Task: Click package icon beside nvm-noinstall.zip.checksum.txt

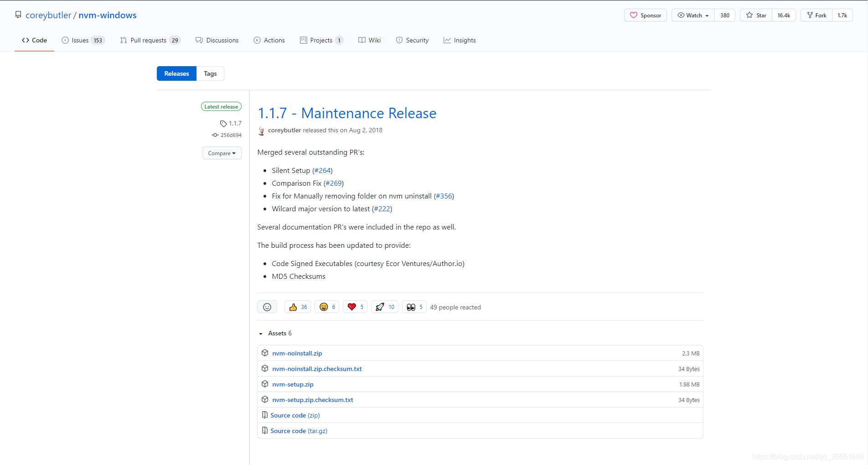Action: (x=265, y=368)
